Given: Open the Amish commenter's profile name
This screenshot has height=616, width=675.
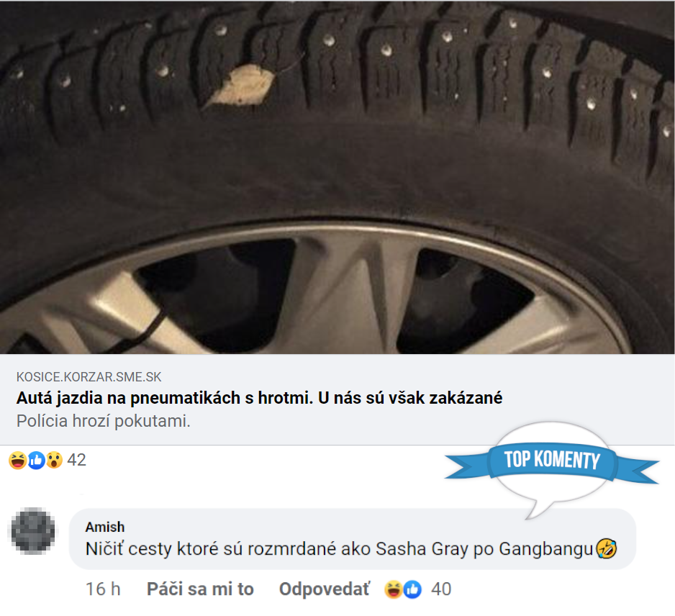Looking at the screenshot, I should [x=104, y=527].
